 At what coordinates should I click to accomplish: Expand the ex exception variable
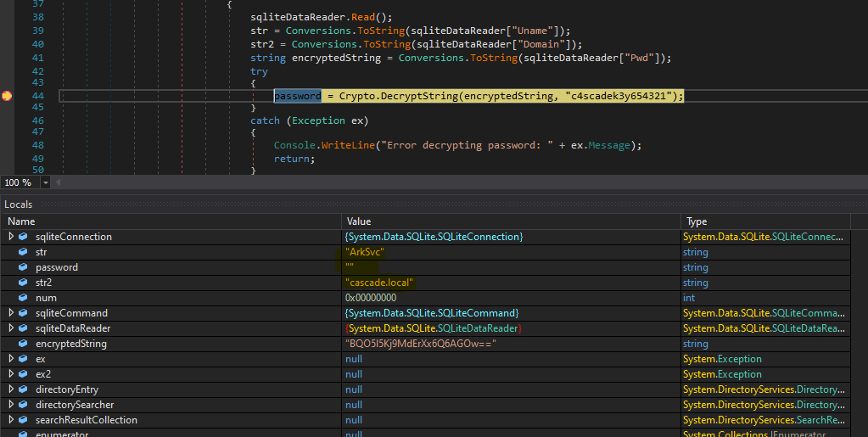pos(11,359)
